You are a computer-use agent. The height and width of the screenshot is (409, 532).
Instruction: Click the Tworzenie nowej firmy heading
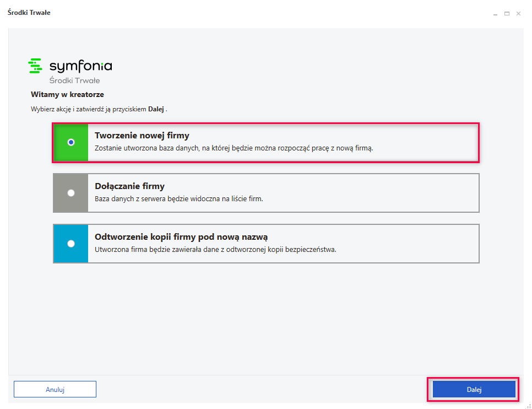142,136
